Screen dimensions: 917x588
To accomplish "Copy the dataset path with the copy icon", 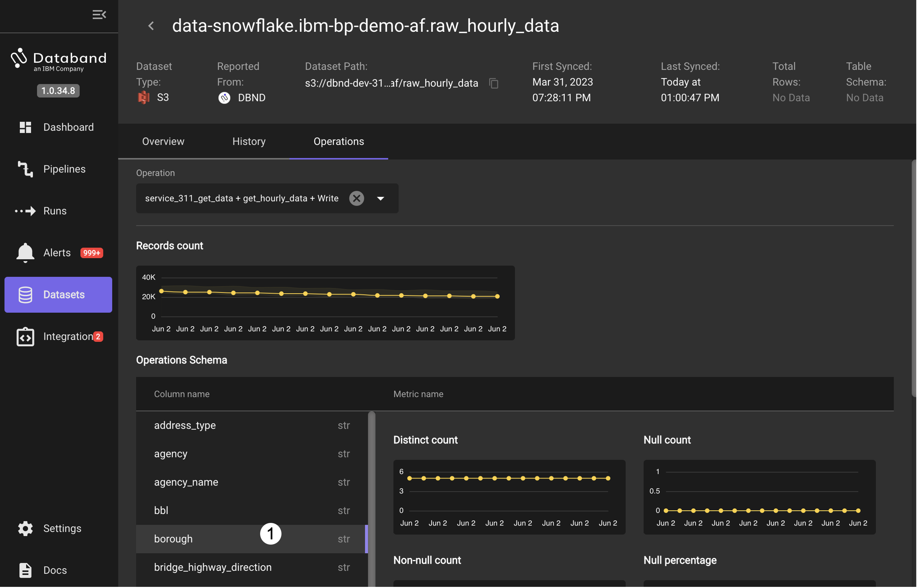I will click(x=494, y=83).
